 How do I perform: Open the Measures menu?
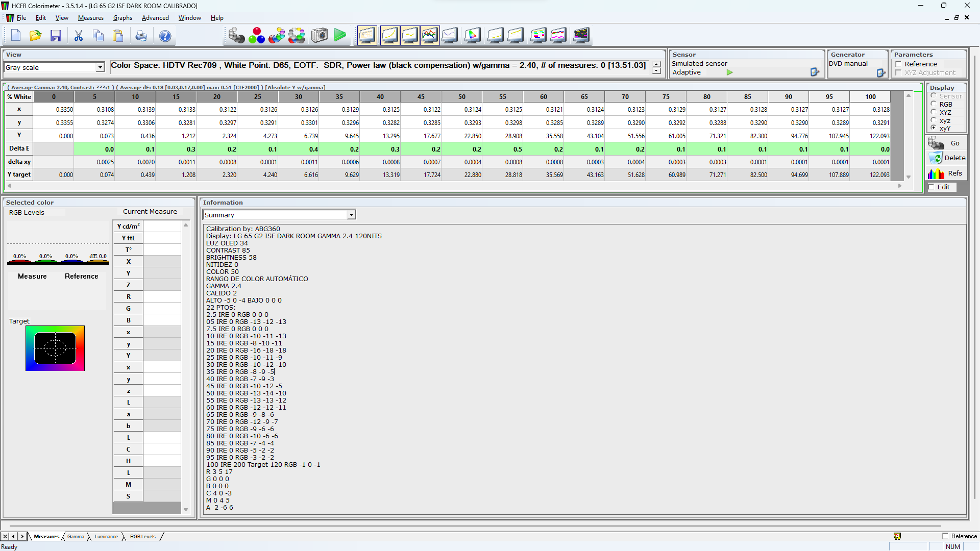pyautogui.click(x=90, y=18)
